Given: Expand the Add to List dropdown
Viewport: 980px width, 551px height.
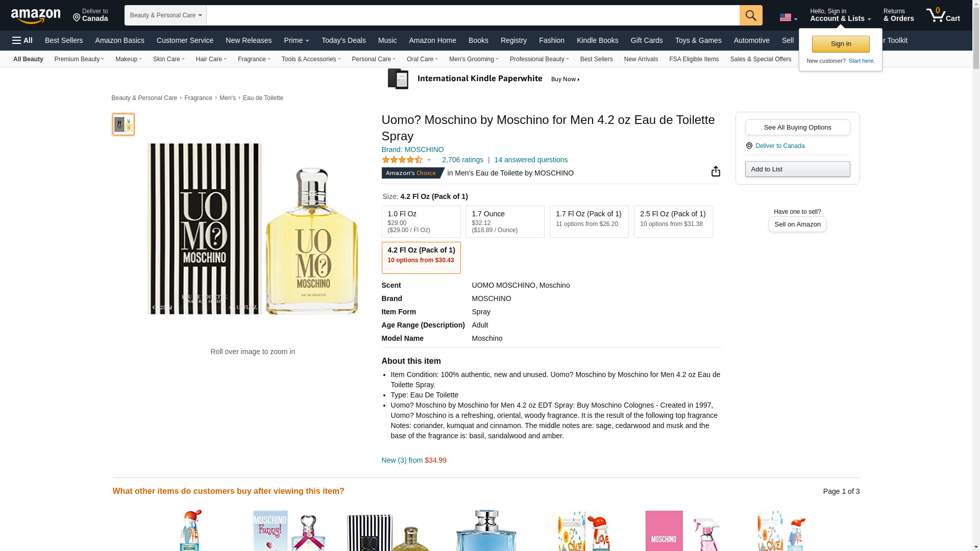Looking at the screenshot, I should point(797,169).
